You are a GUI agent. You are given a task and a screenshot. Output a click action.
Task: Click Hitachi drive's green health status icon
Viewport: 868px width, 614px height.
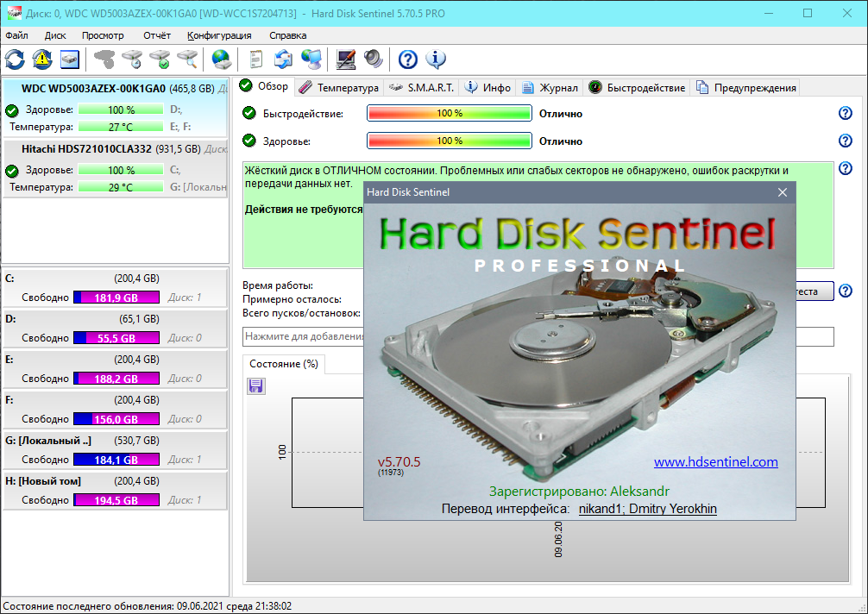pos(12,171)
